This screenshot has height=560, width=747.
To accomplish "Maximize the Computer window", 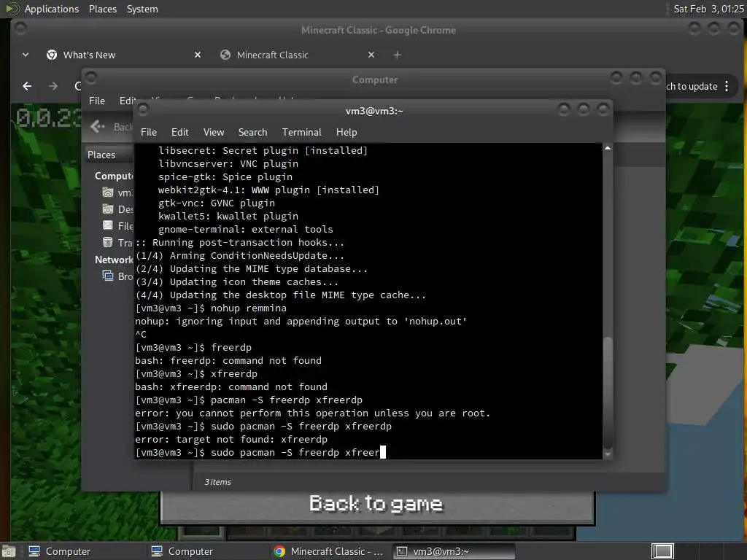I will pyautogui.click(x=636, y=77).
